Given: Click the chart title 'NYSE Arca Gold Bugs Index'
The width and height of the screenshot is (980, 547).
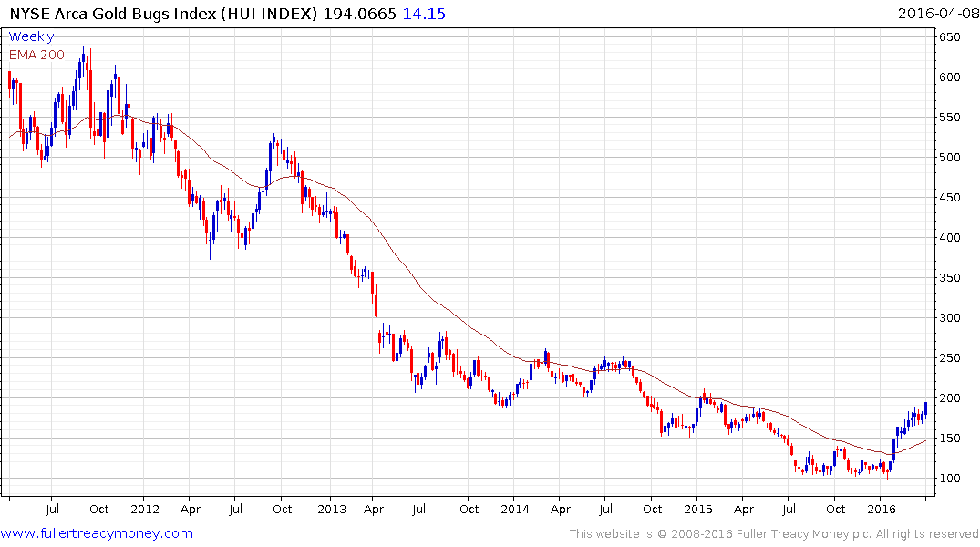Looking at the screenshot, I should pyautogui.click(x=113, y=14).
